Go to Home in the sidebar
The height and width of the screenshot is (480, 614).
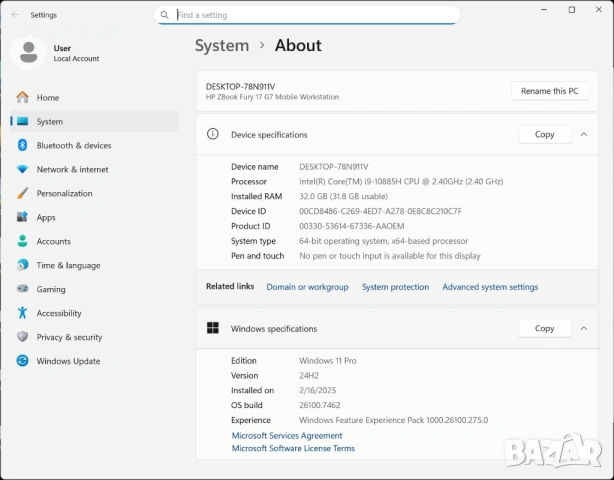(x=48, y=98)
